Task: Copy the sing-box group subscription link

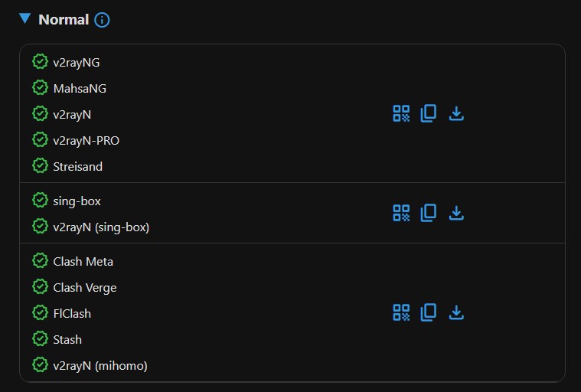Action: 429,213
